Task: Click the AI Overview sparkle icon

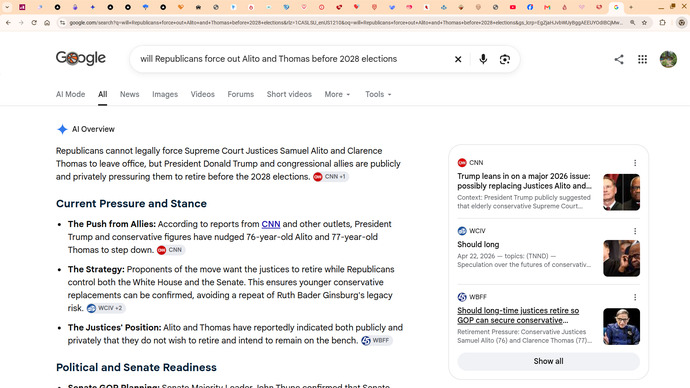Action: coord(62,129)
